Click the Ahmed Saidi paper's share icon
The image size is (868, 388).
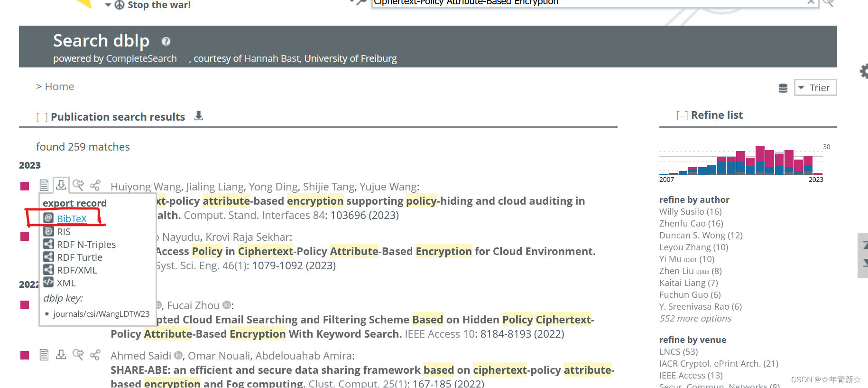click(x=95, y=355)
